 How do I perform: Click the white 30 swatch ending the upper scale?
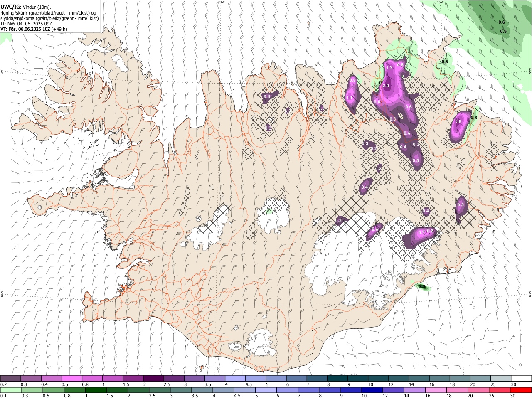[x=521, y=379]
